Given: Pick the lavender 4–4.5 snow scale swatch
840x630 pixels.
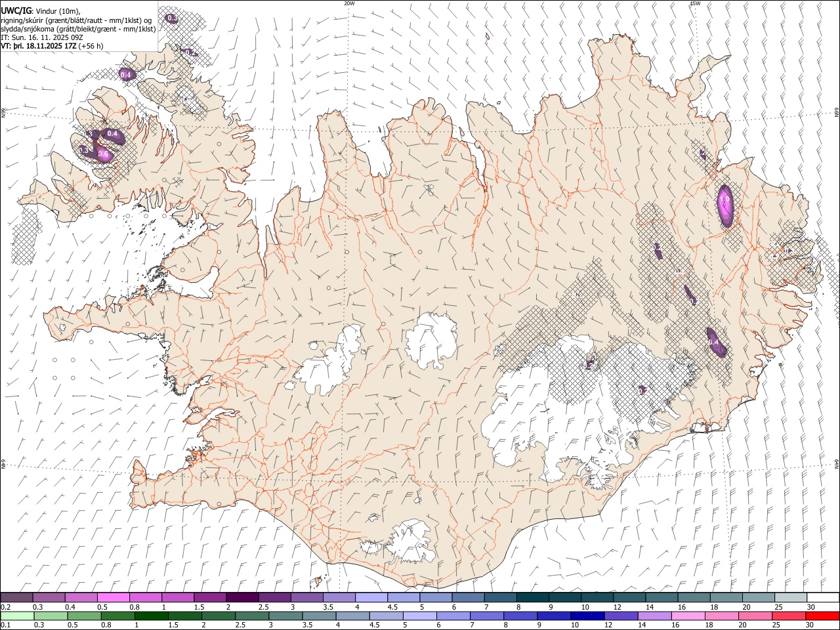Looking at the screenshot, I should (371, 598).
